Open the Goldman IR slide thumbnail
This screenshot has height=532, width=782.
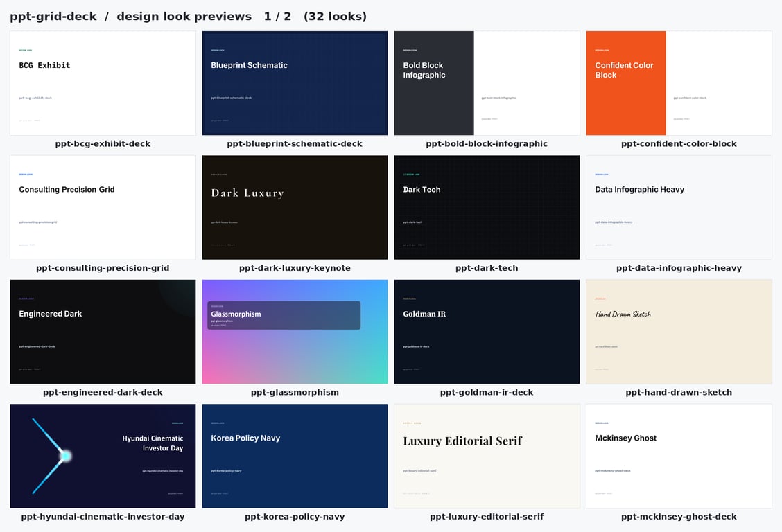(487, 332)
